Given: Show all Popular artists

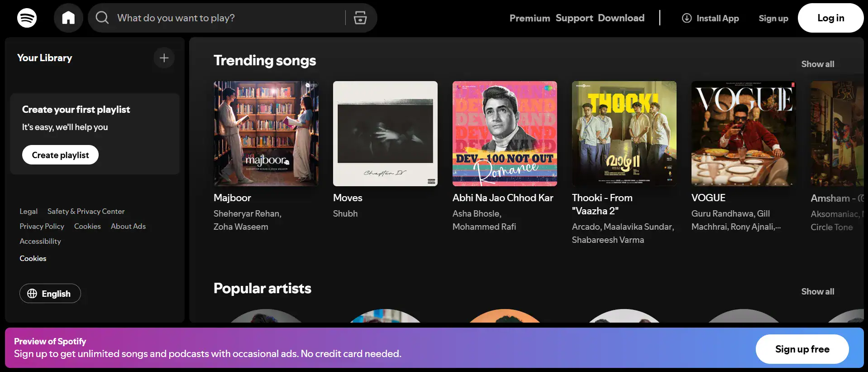Looking at the screenshot, I should (x=817, y=292).
